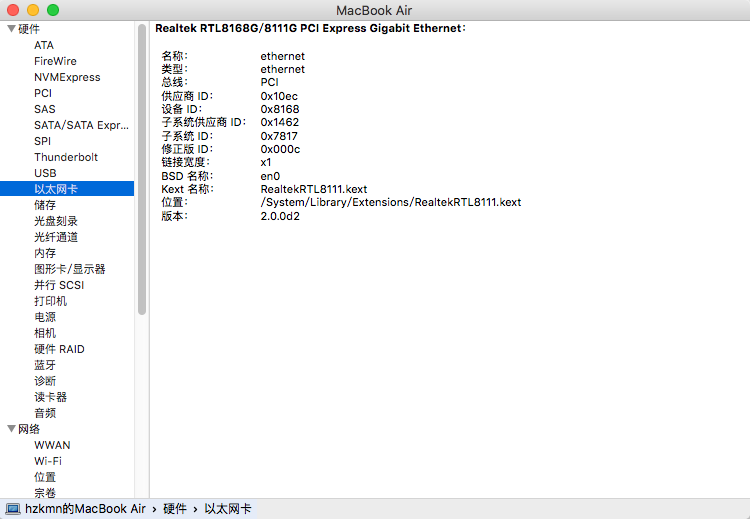
Task: Select the 网络 category header
Action: [x=29, y=429]
